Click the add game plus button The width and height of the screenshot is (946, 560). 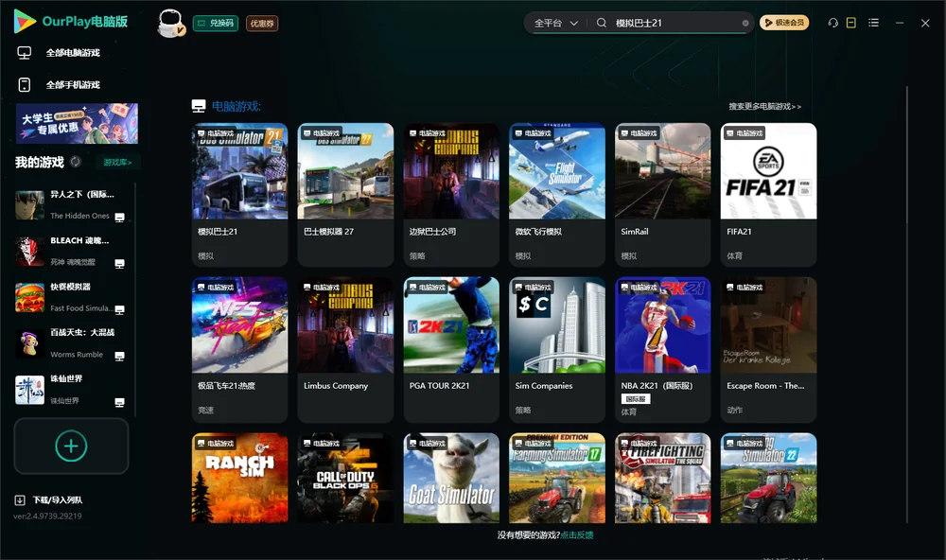coord(71,446)
